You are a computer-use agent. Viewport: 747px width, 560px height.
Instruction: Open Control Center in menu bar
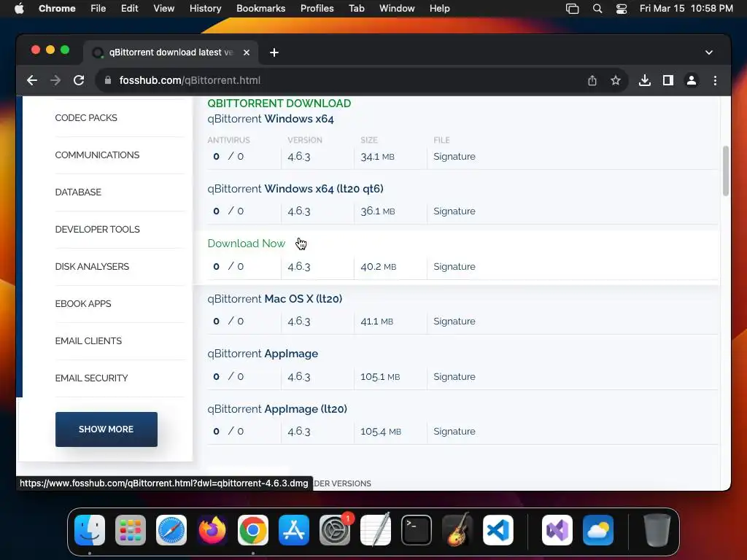(x=622, y=9)
